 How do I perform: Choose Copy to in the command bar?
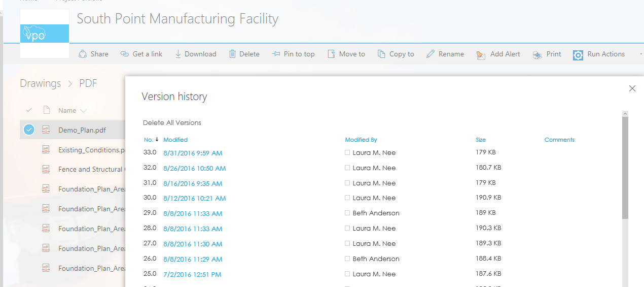[x=396, y=54]
